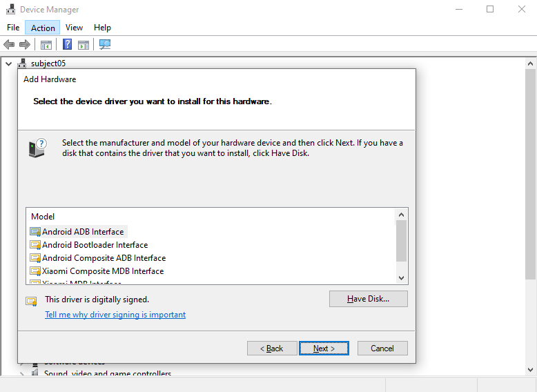The height and width of the screenshot is (392, 537).
Task: Click the Show/Hide Action Pane icon
Action: click(x=84, y=45)
